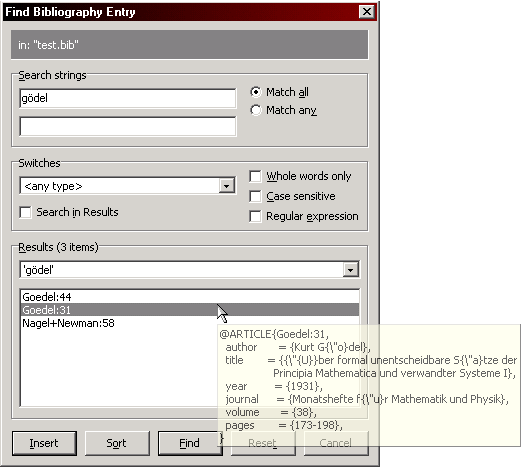Expand the 'gödel' results history dropdown
The height and width of the screenshot is (467, 521).
(350, 270)
